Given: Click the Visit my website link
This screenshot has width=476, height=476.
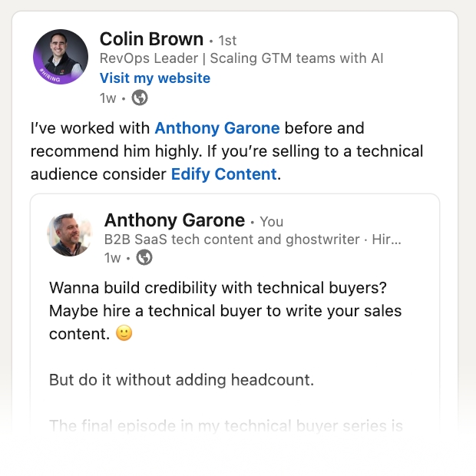Looking at the screenshot, I should tap(154, 78).
